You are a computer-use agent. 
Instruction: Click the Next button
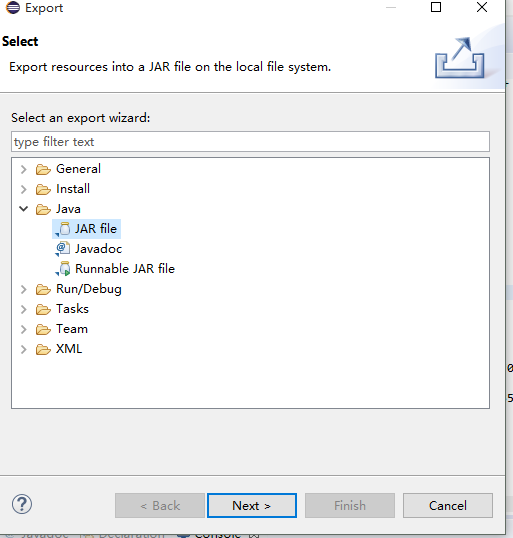click(x=252, y=505)
